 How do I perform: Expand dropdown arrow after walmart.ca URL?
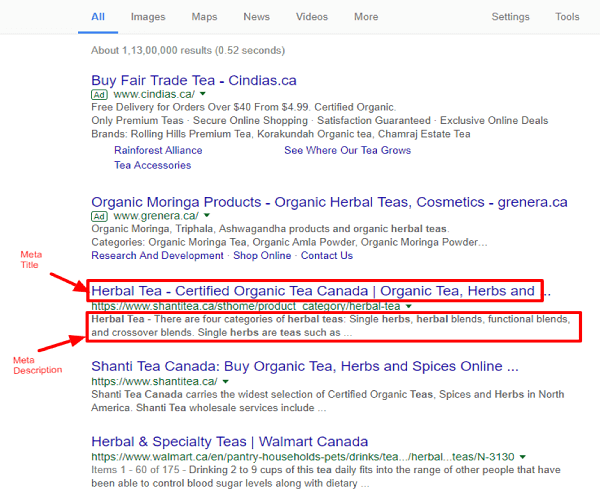click(522, 457)
